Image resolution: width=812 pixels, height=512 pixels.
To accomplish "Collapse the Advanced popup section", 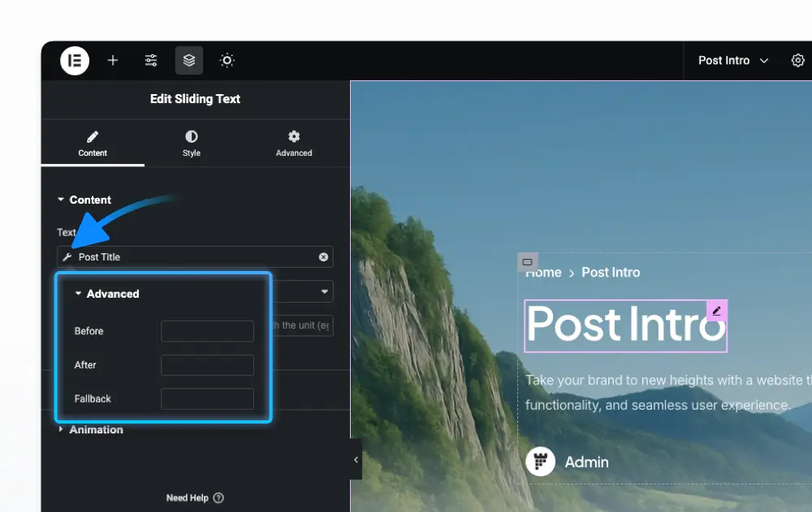I will 107,294.
